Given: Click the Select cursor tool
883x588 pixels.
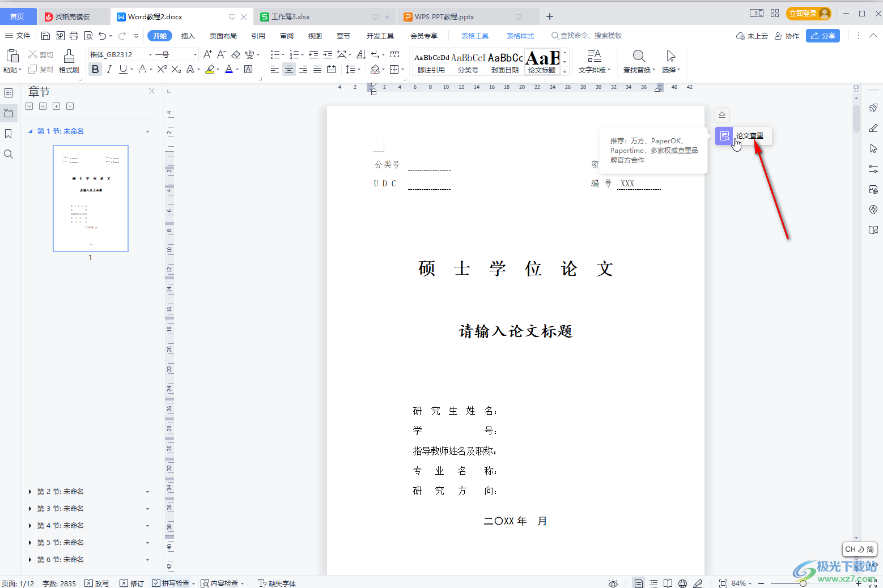Looking at the screenshot, I should tap(670, 61).
